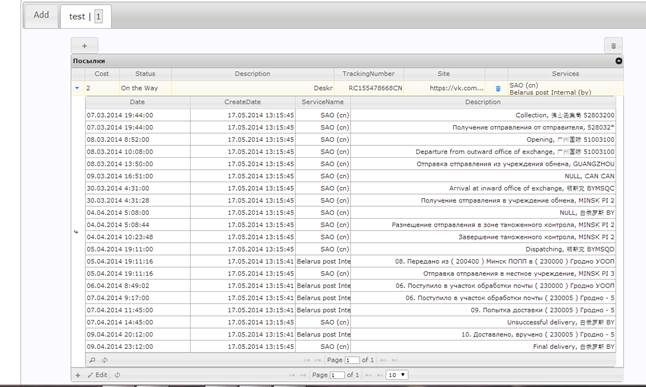This screenshot has height=387, width=646.
Task: Go to previous page in the main grid pager
Action: [303, 375]
